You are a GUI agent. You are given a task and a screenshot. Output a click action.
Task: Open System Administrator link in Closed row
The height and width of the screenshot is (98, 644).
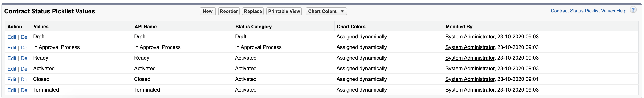(x=470, y=79)
